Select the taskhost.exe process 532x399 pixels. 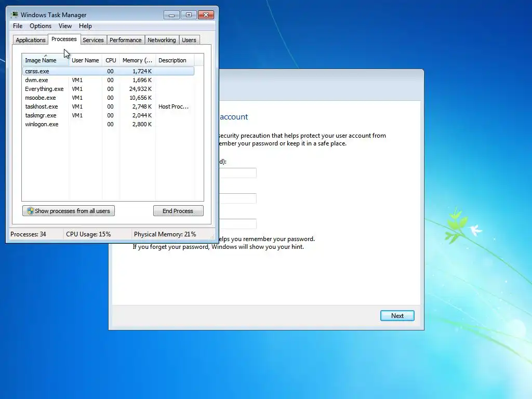coord(108,107)
